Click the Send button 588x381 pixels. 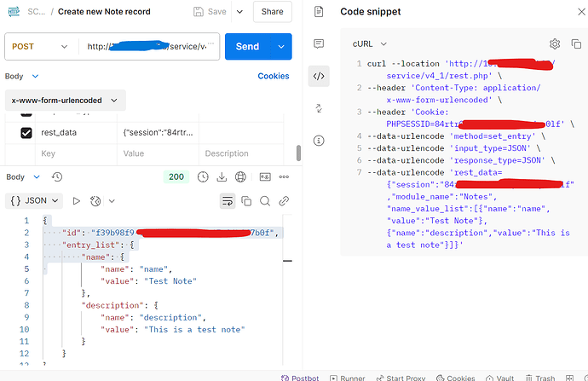(x=247, y=47)
